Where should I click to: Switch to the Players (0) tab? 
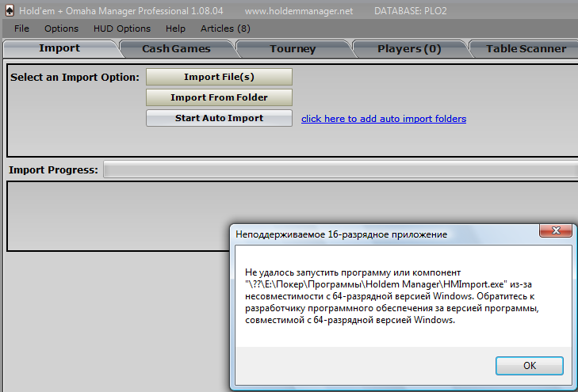pyautogui.click(x=409, y=49)
